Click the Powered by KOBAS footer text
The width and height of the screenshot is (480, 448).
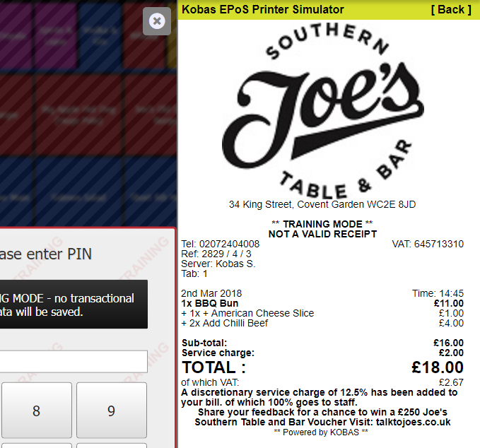tap(321, 432)
